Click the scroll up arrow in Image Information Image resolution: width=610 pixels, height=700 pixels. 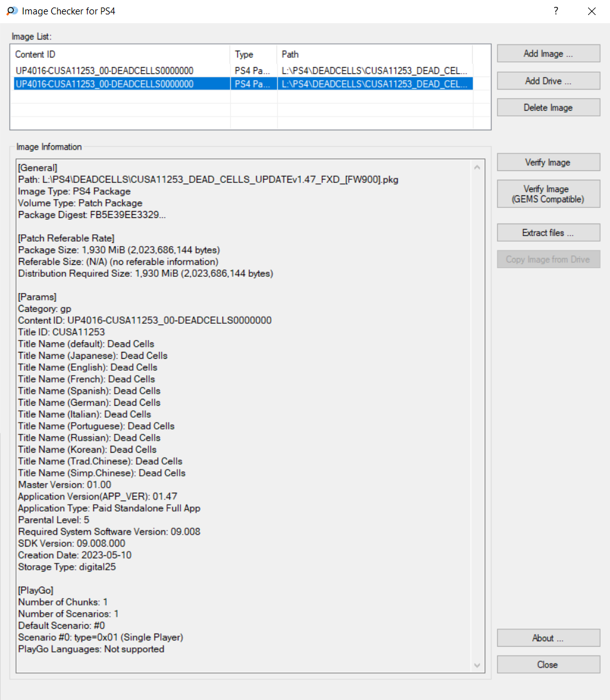tap(477, 167)
